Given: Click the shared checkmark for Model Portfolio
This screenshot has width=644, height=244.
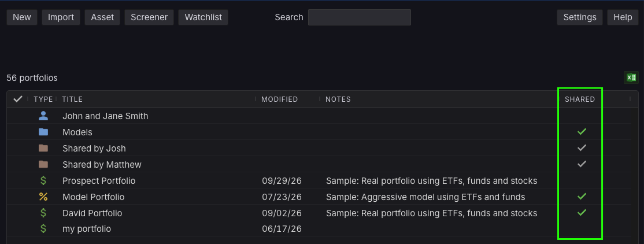Looking at the screenshot, I should click(582, 197).
